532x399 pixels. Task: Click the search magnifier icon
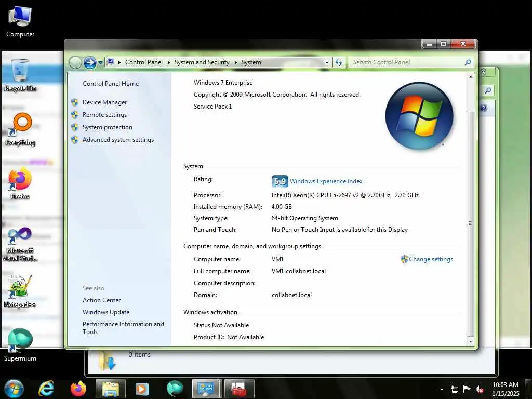click(468, 62)
